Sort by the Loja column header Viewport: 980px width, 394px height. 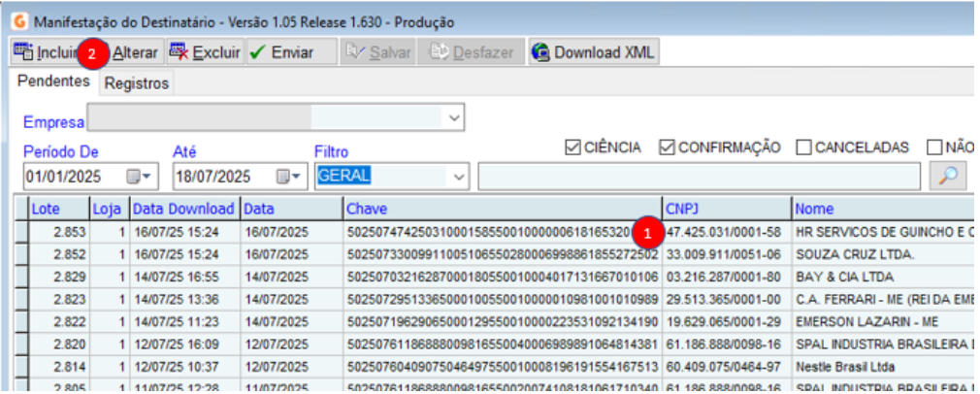110,209
